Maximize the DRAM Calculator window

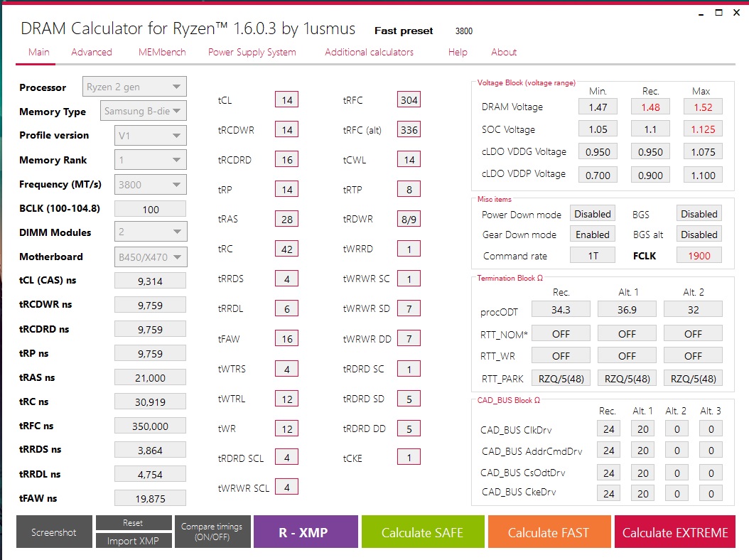718,13
